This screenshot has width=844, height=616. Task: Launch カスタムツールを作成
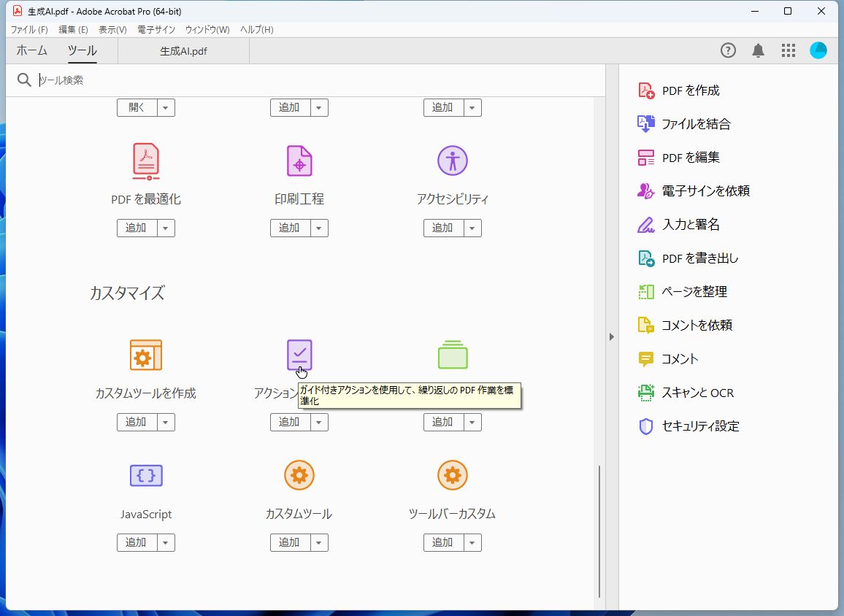coord(145,356)
